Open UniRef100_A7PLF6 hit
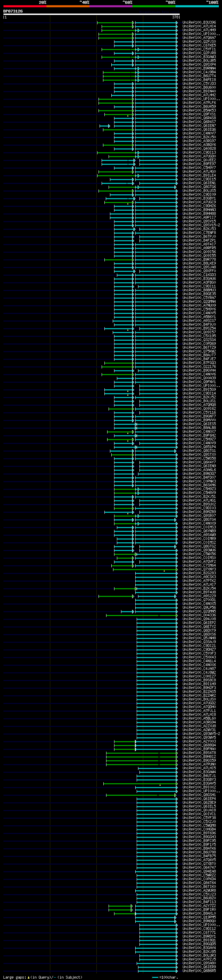Image resolution: width=222 pixels, height=980 pixels. pyautogui.click(x=199, y=103)
